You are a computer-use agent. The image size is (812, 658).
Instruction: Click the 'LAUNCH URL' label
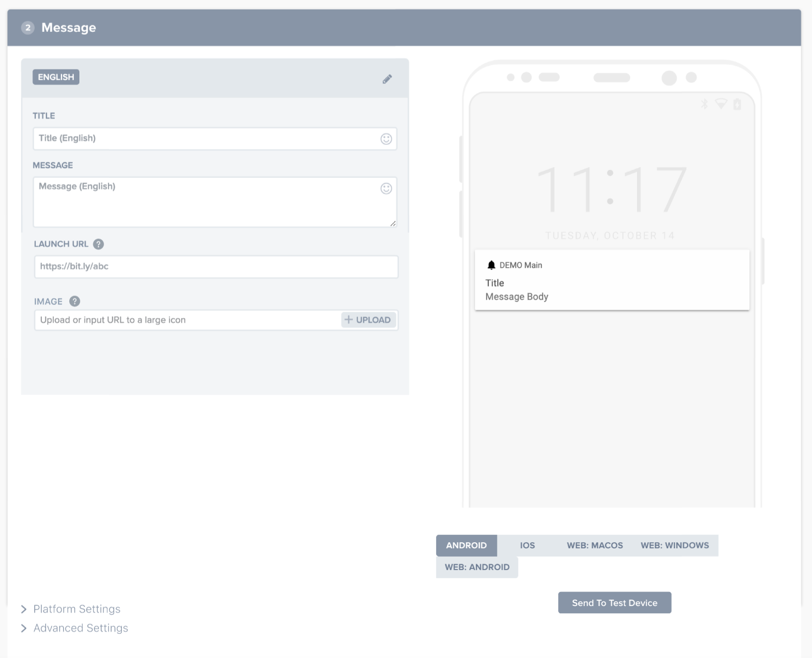(61, 244)
